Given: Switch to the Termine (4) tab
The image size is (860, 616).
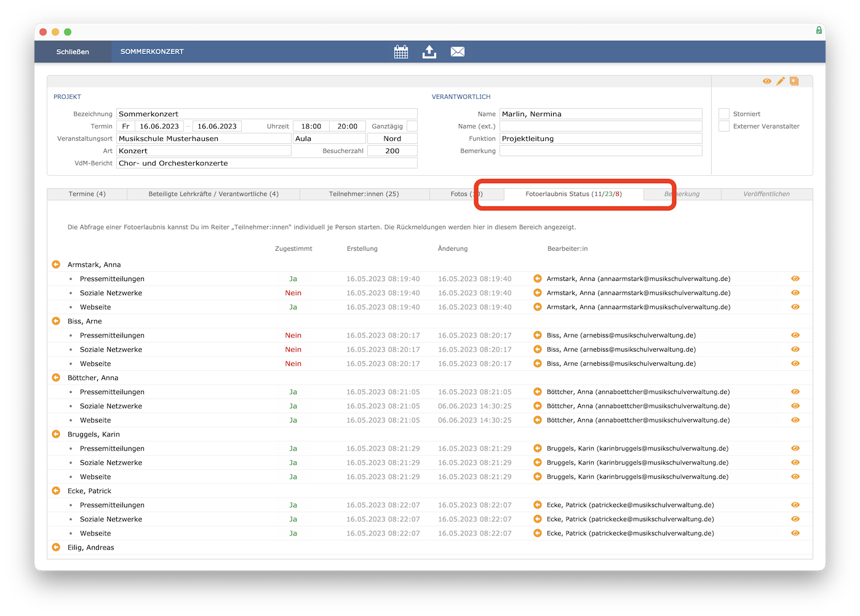Looking at the screenshot, I should point(87,194).
